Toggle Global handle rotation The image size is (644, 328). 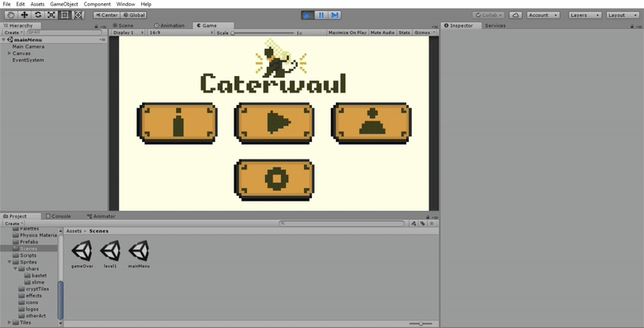(x=134, y=15)
